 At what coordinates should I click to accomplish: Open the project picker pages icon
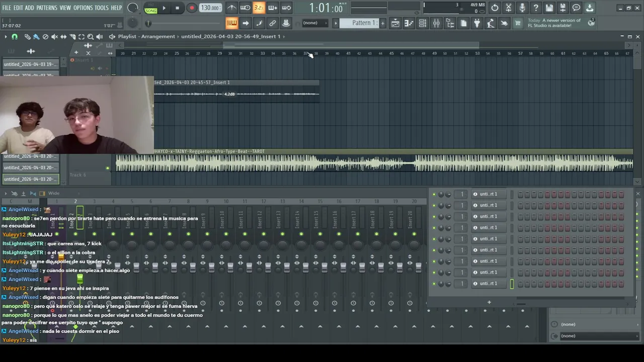(463, 23)
